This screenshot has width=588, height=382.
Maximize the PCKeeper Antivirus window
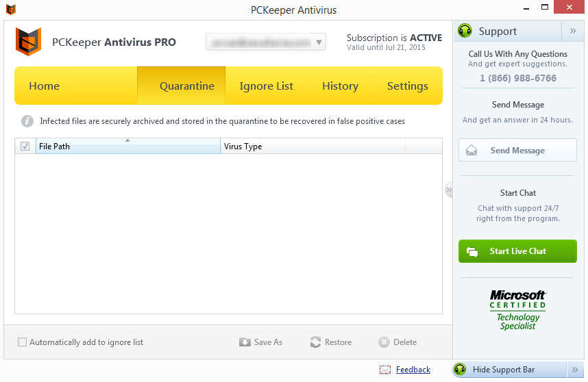(x=545, y=7)
